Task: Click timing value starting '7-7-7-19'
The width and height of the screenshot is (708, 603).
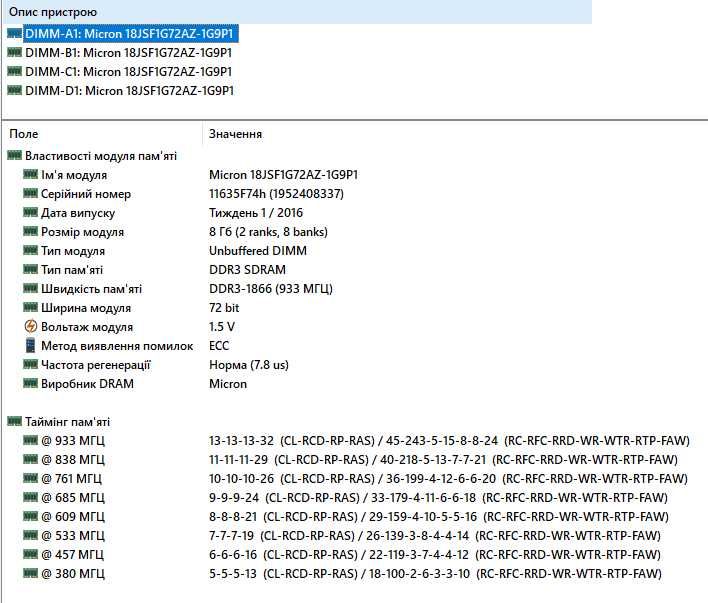Action: (x=434, y=535)
